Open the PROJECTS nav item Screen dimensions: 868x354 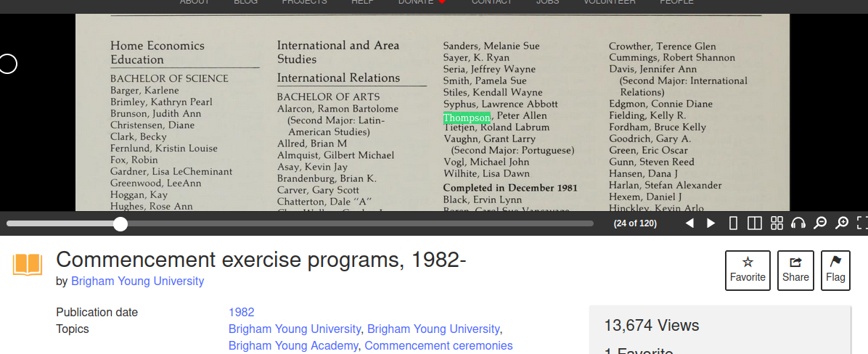(x=305, y=2)
